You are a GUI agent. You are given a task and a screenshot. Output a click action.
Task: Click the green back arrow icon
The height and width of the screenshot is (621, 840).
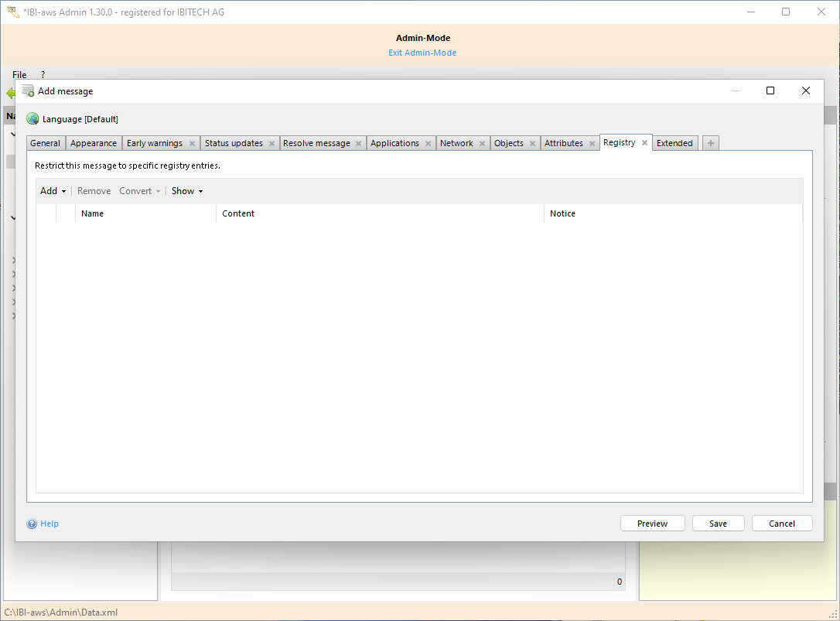10,93
